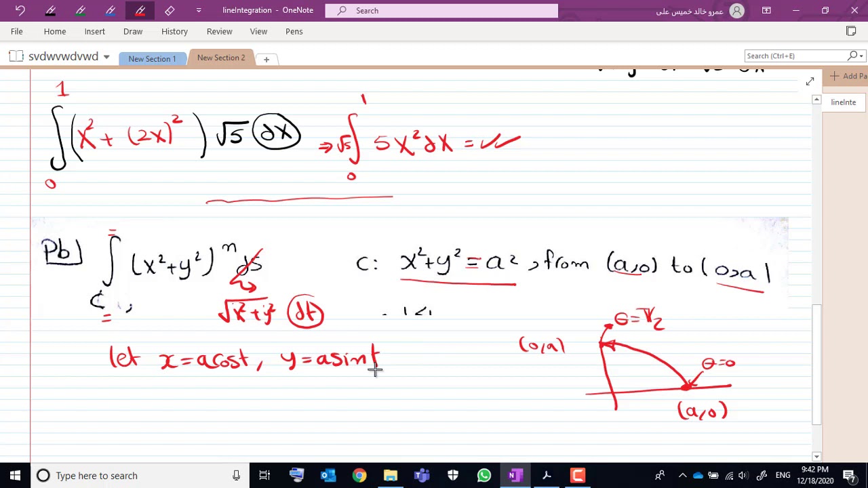Click the notebook book icon
Screen dimensions: 868x488
16,56
